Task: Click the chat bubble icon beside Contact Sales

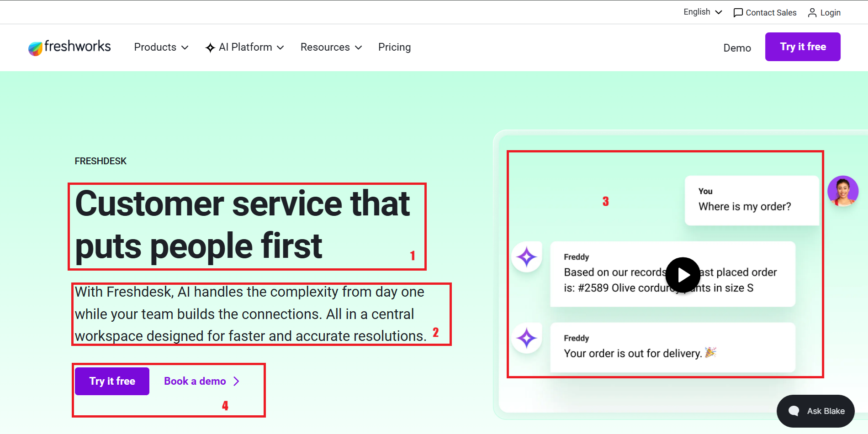Action: pos(738,13)
